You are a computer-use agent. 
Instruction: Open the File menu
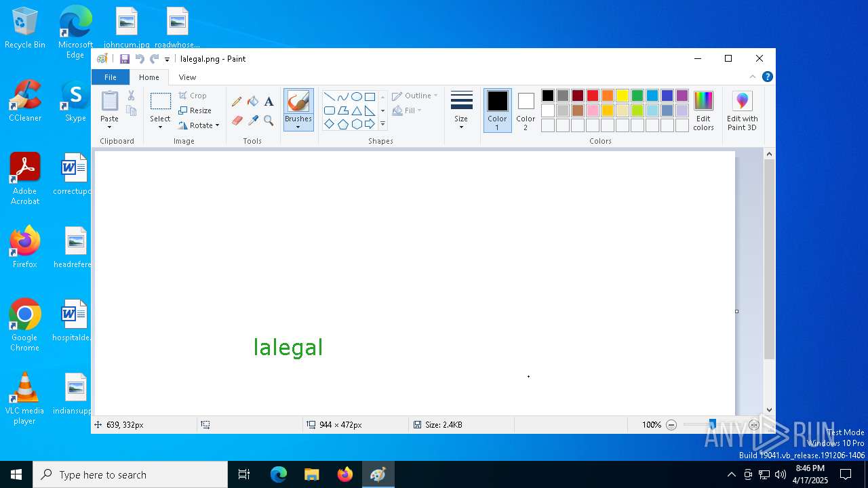coord(110,77)
